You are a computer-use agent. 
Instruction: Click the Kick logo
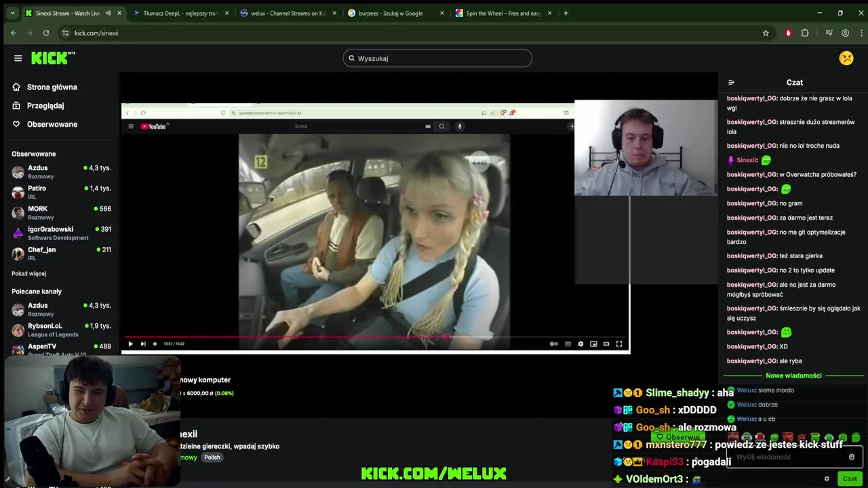(x=53, y=58)
